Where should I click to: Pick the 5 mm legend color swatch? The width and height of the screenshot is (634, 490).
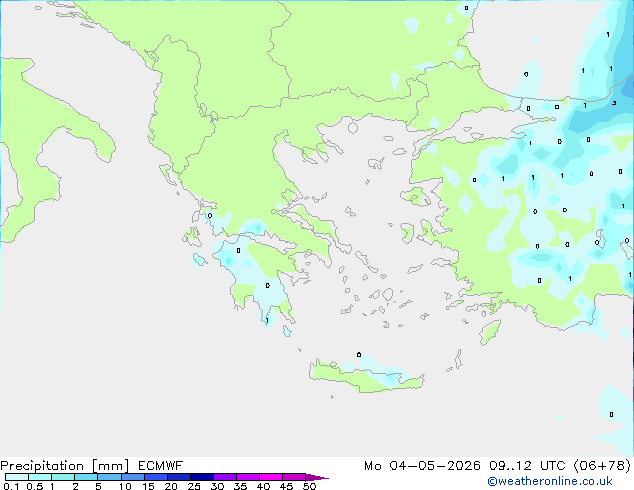click(x=109, y=477)
